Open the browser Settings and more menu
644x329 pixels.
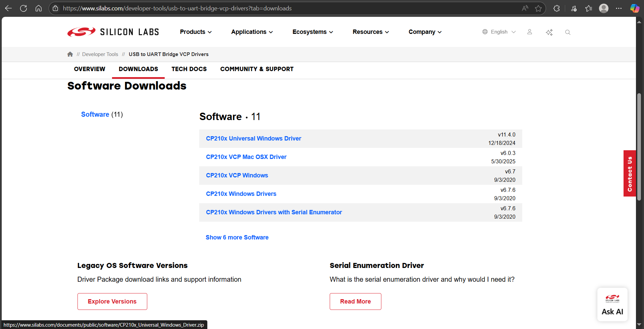(619, 8)
